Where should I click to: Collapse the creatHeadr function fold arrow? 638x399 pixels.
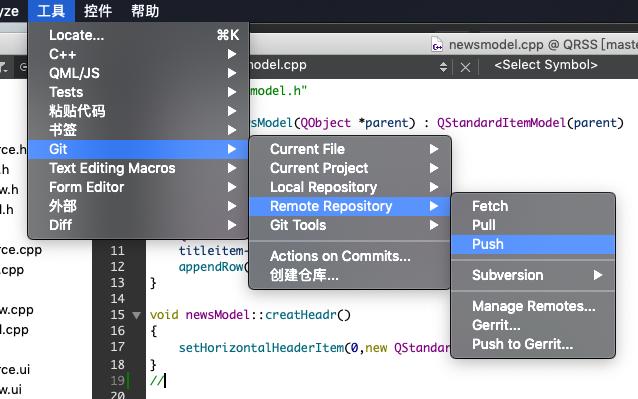coord(136,315)
